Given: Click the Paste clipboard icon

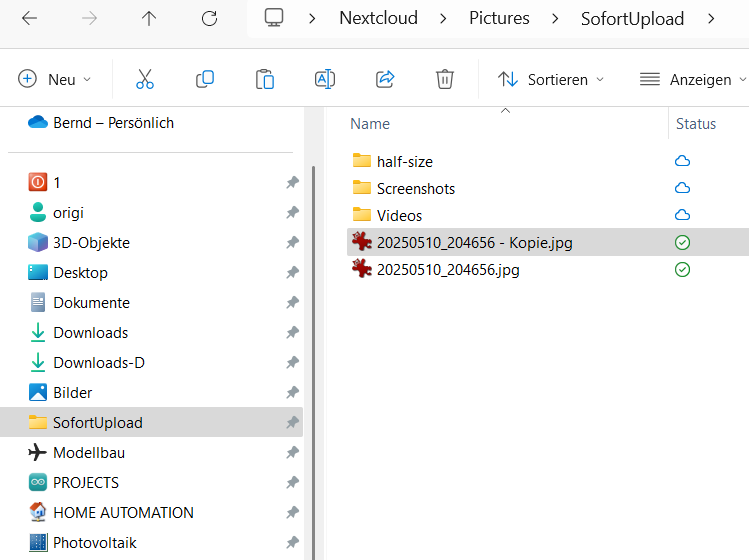Looking at the screenshot, I should click(265, 79).
